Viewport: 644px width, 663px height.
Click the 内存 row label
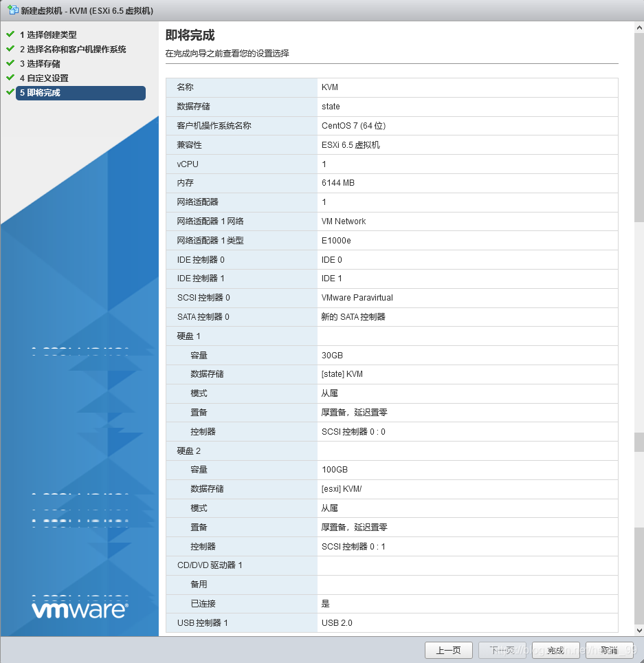185,183
